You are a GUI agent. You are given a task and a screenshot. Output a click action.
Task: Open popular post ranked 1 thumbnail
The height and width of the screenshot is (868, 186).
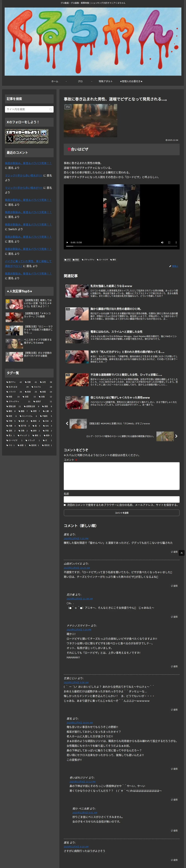click(14, 304)
